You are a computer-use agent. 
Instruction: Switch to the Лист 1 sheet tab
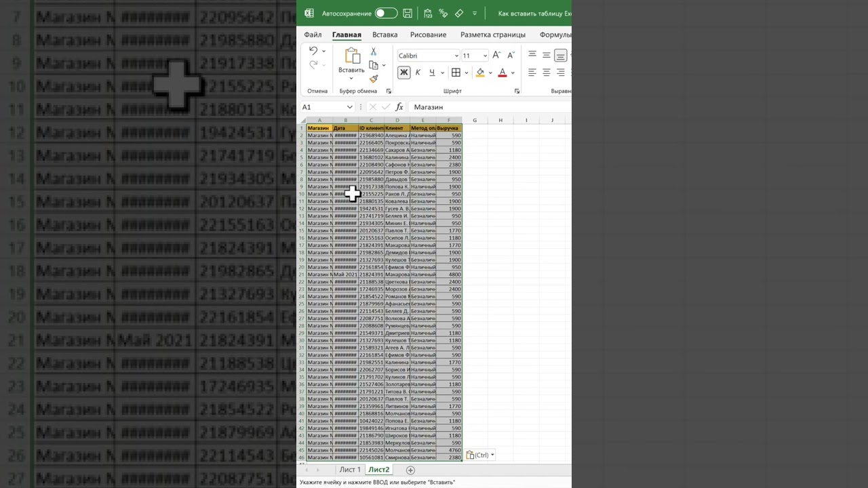point(350,470)
